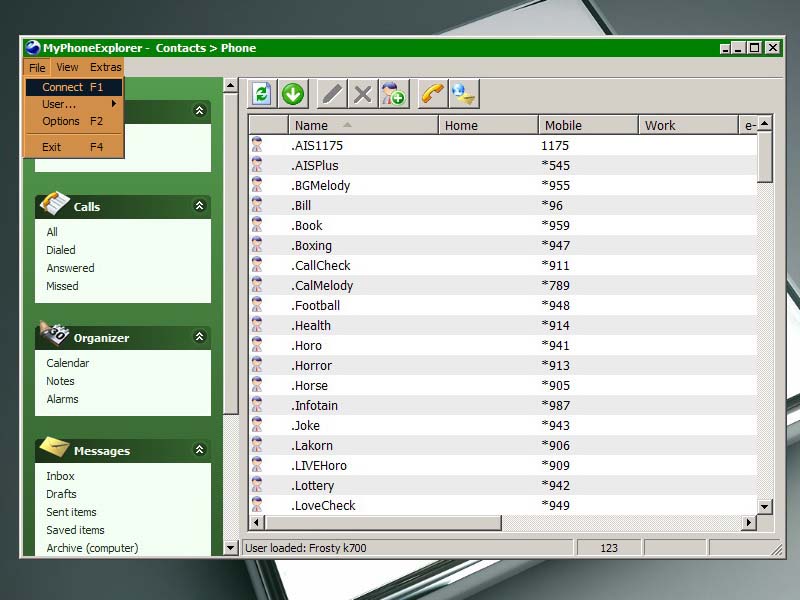Image resolution: width=800 pixels, height=600 pixels.
Task: Click the mobile number *987
Action: (556, 405)
